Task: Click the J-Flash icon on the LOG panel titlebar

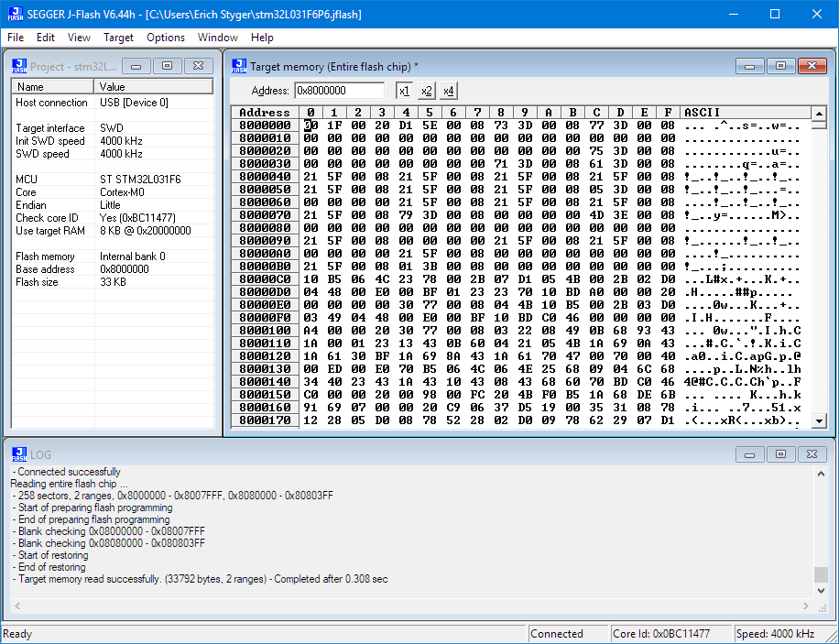Action: [x=20, y=453]
